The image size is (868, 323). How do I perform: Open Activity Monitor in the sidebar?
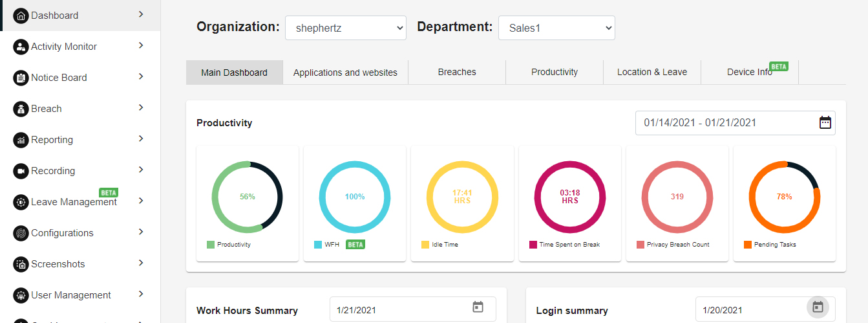point(80,47)
